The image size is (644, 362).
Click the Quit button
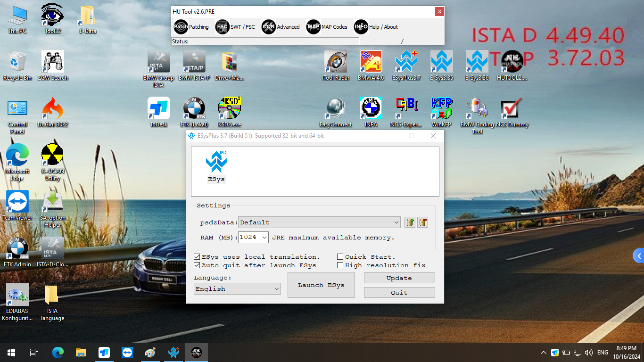[399, 293]
